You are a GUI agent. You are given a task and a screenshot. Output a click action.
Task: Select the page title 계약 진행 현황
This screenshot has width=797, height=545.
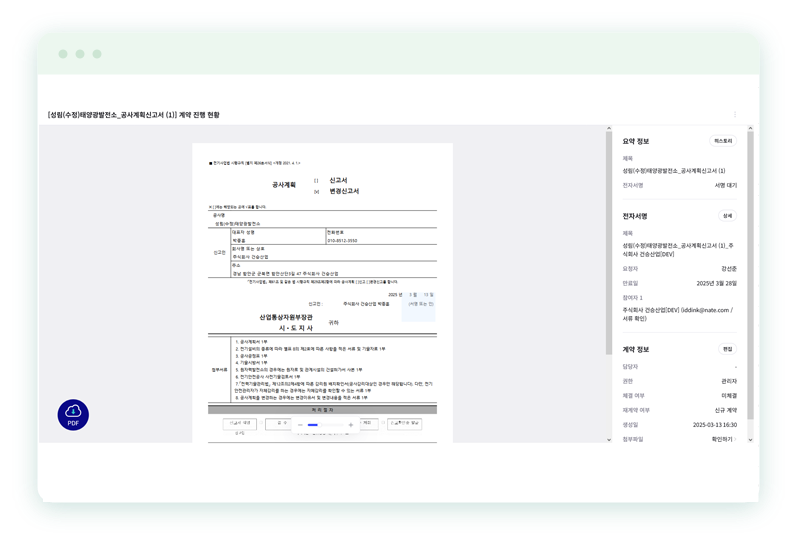(x=134, y=115)
